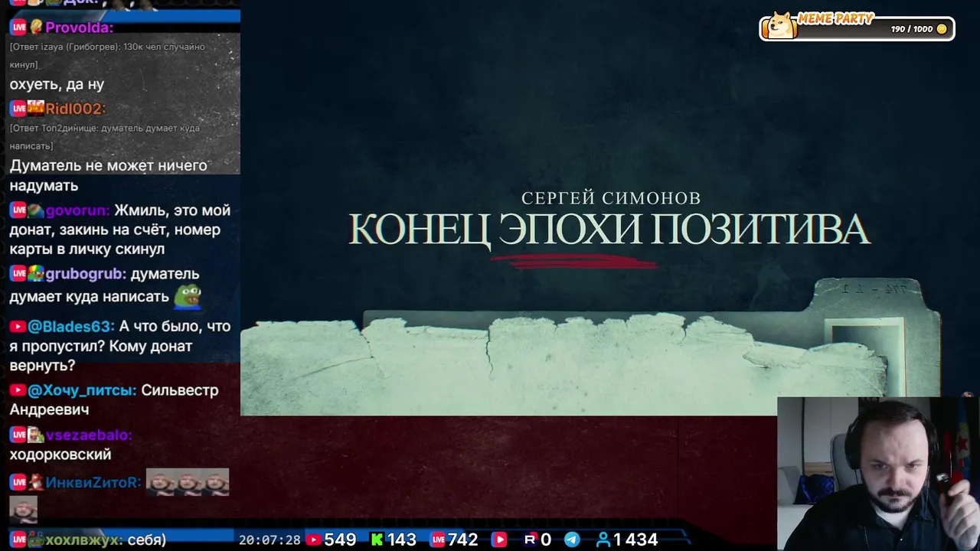The image size is (980, 551).
Task: Click the total viewer count 1 434
Action: (635, 540)
